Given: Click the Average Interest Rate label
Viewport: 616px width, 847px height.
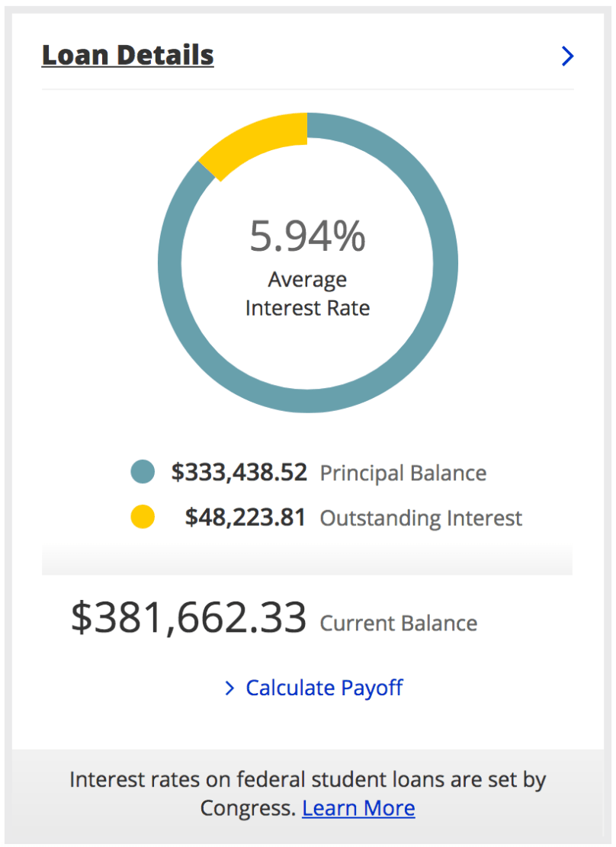Looking at the screenshot, I should click(x=307, y=294).
